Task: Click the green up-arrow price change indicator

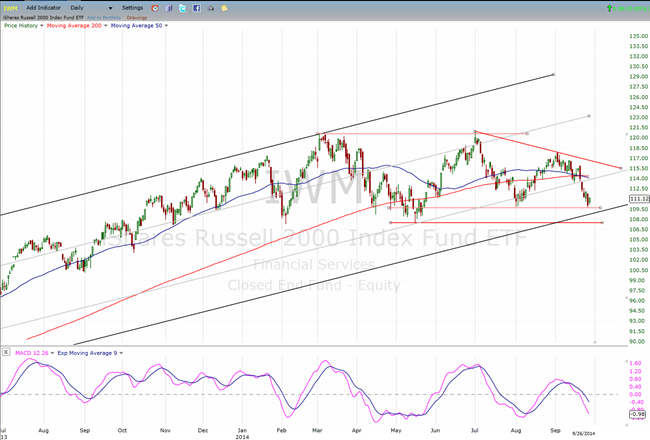Action: point(609,8)
